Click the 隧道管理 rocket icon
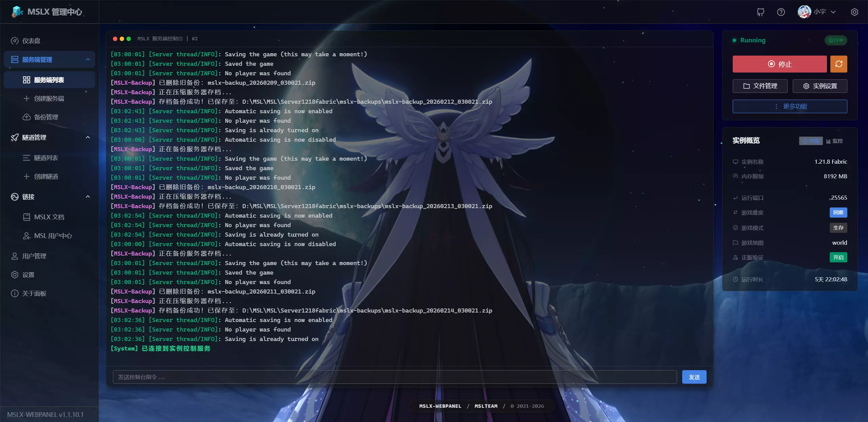 pos(15,138)
